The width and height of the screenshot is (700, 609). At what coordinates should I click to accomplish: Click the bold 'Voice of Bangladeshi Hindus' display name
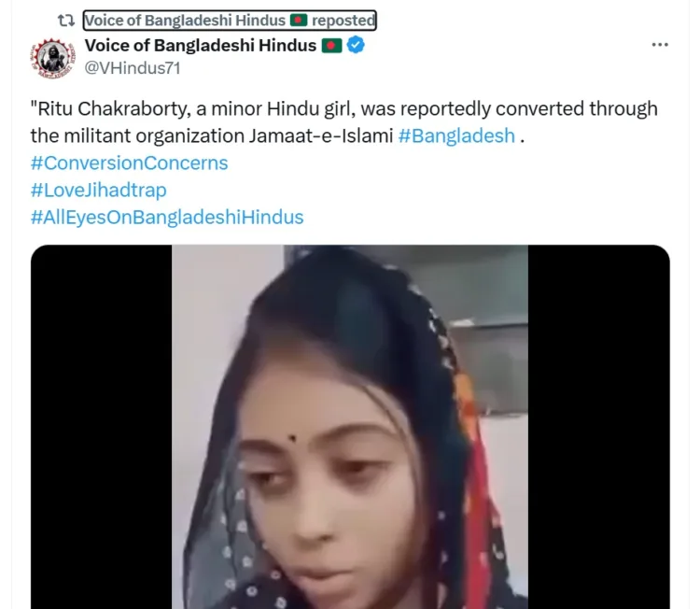[x=201, y=46]
